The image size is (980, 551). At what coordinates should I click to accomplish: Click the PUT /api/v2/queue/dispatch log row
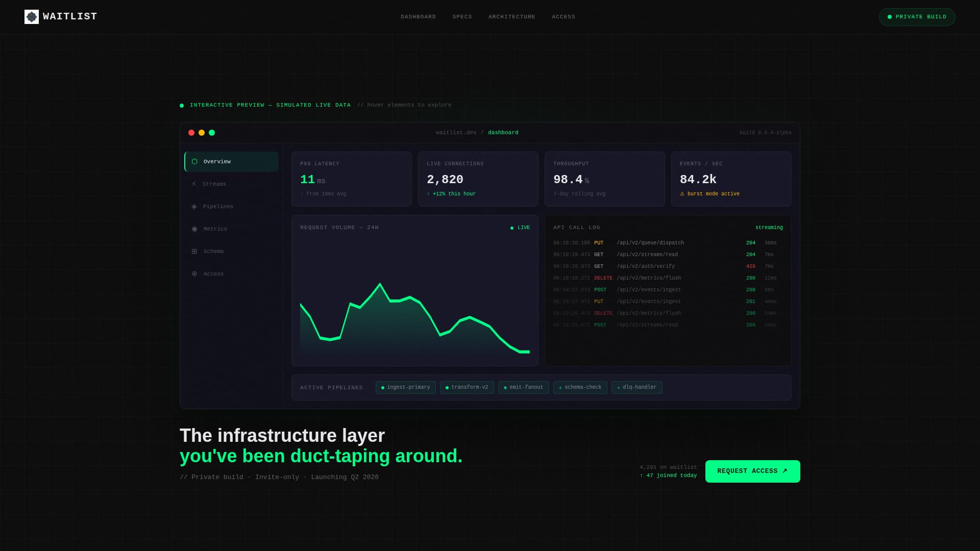(x=668, y=243)
